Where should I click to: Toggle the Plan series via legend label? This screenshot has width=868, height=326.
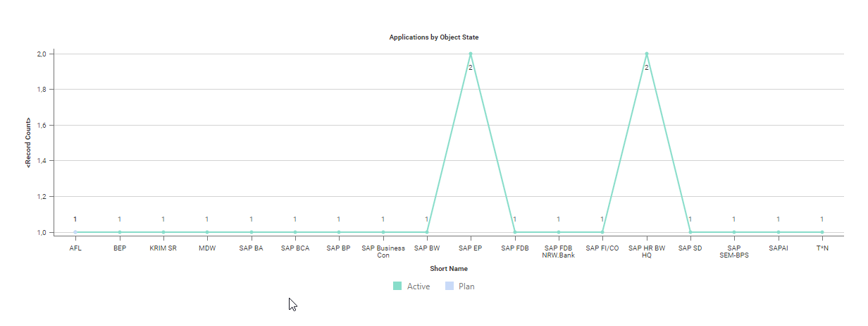tap(466, 286)
